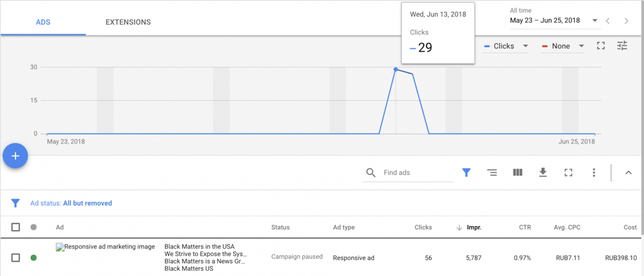Click the Find ads search field

[415, 172]
